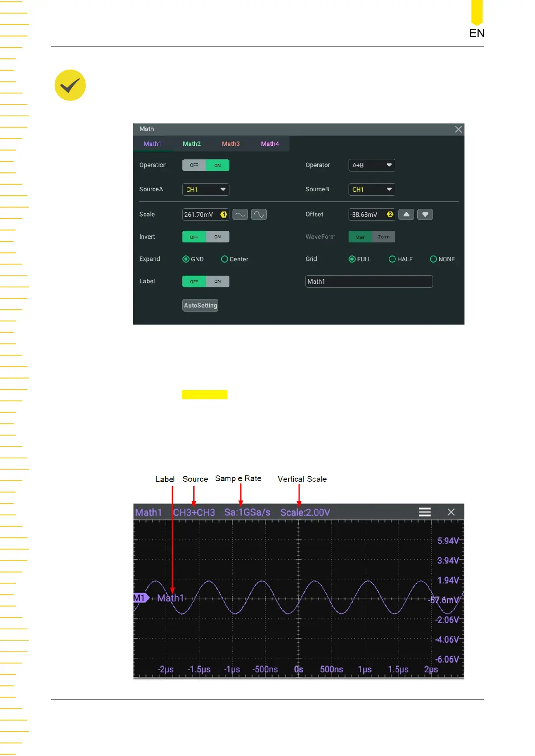Click the M1 waveform position marker

[141, 598]
